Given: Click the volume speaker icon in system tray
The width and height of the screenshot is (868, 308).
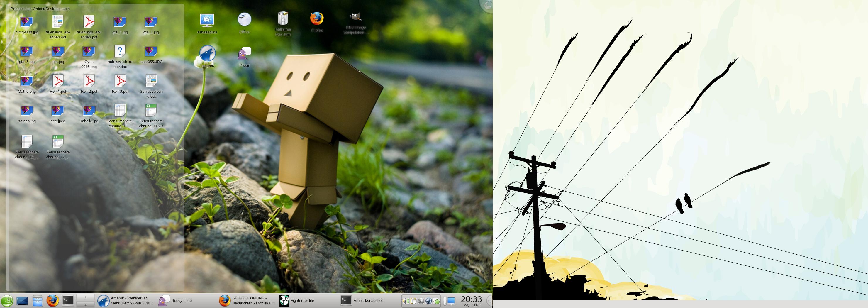Looking at the screenshot, I should click(406, 301).
